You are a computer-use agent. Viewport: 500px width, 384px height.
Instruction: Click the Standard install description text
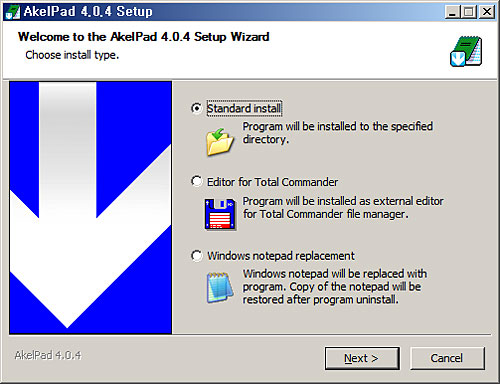click(x=338, y=133)
